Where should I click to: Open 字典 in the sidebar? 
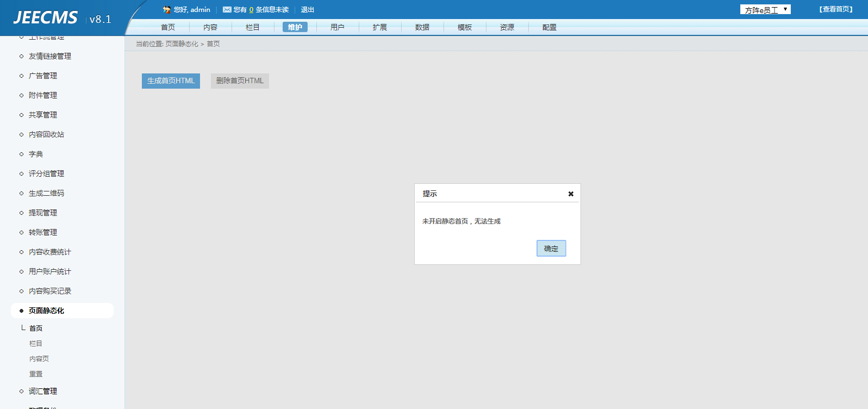coord(36,154)
